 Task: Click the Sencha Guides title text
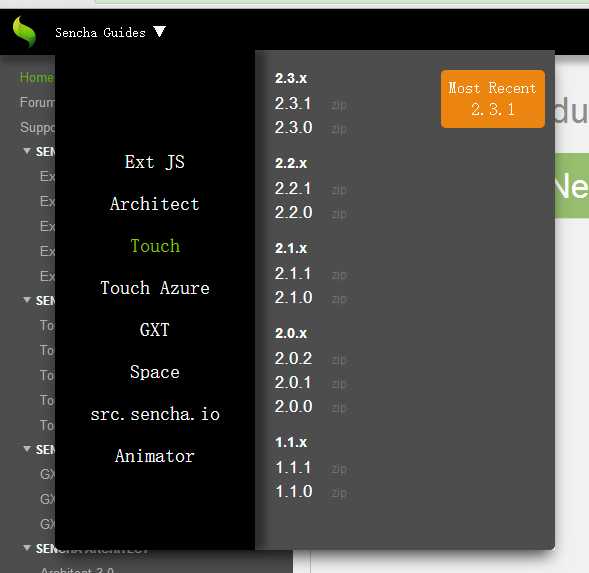click(x=100, y=33)
